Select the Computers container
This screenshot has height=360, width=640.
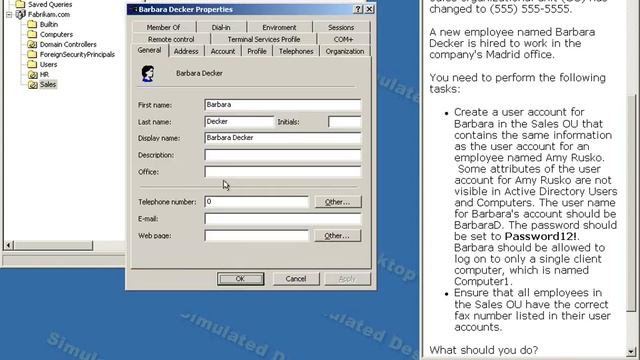click(56, 35)
